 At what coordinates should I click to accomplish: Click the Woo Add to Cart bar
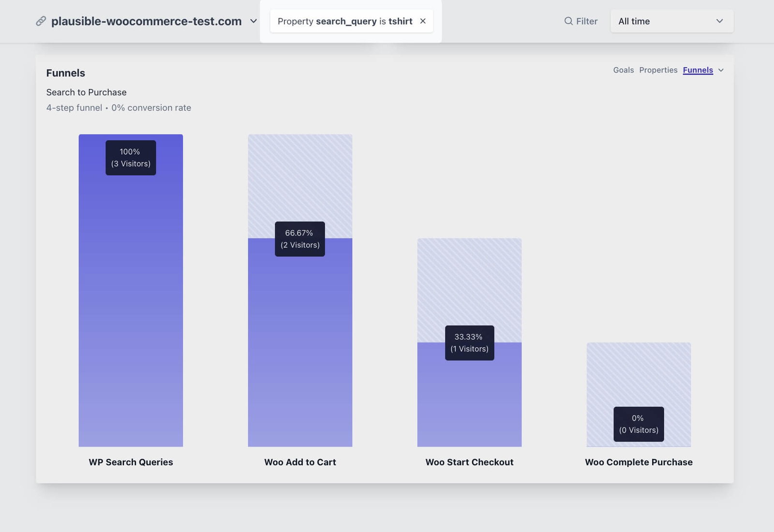pyautogui.click(x=300, y=339)
